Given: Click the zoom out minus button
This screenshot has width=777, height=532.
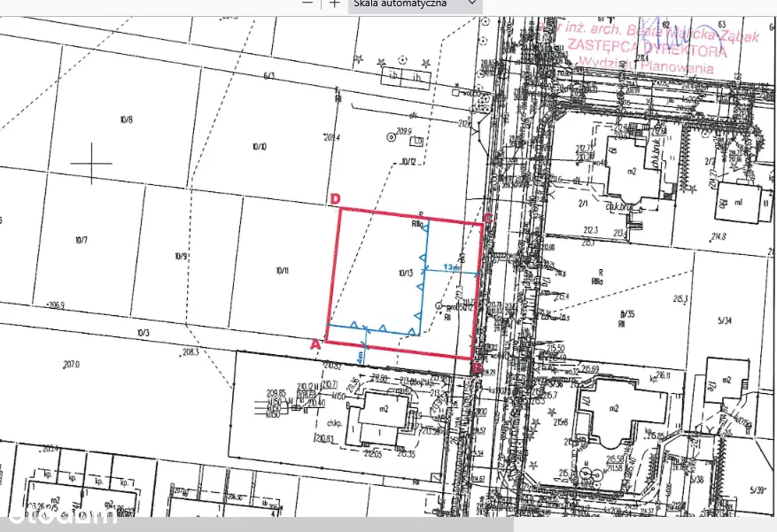Looking at the screenshot, I should click(x=307, y=4).
